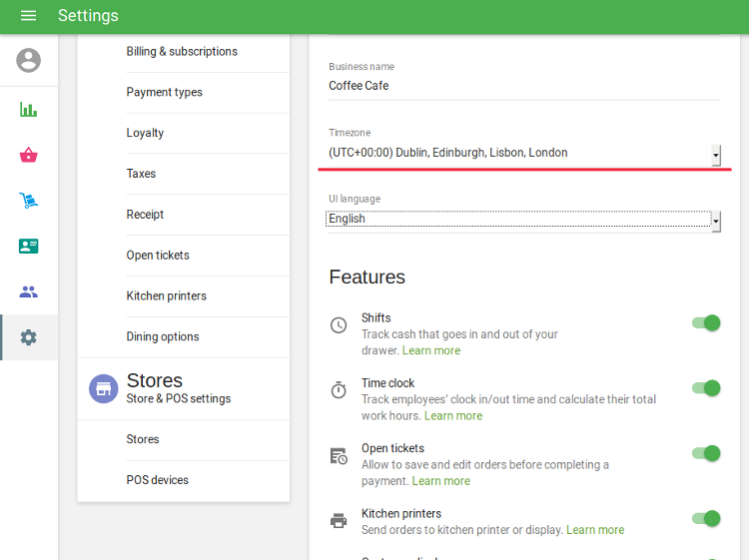This screenshot has height=560, width=749.
Task: Open the hamburger navigation menu
Action: click(x=28, y=16)
